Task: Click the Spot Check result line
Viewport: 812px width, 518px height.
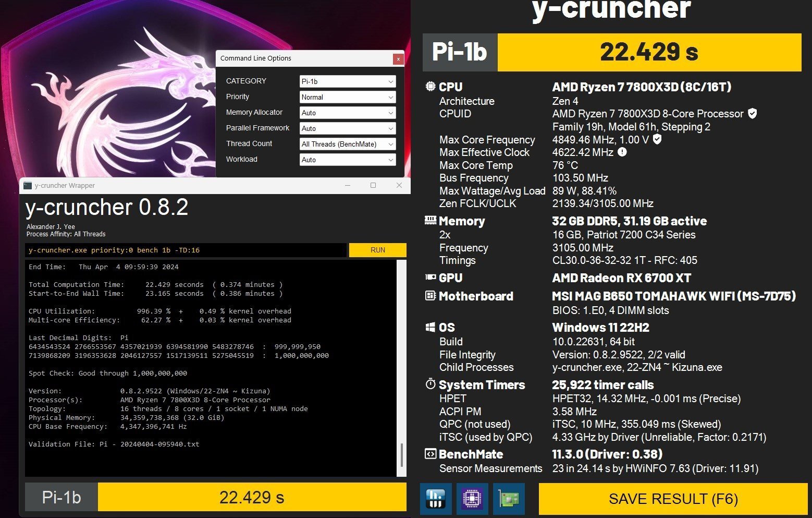Action: [108, 374]
